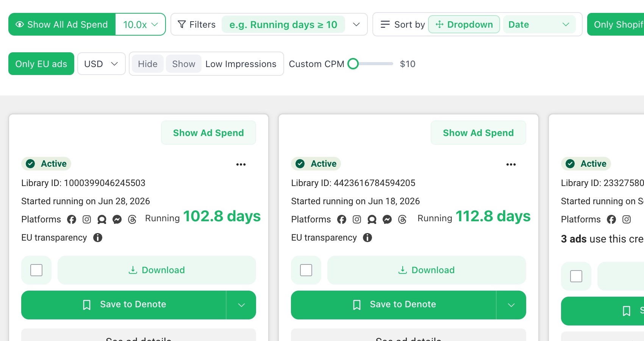
Task: Open the USD currency dropdown
Action: [102, 64]
